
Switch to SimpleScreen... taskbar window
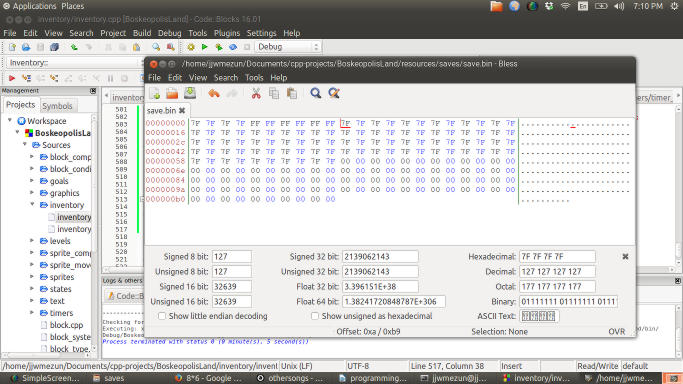(45, 378)
